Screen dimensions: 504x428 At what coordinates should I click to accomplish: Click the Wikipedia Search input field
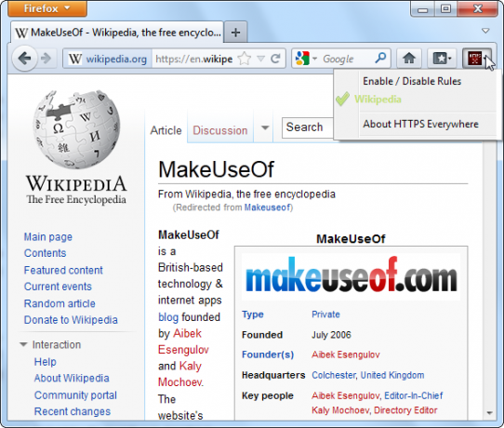click(308, 127)
